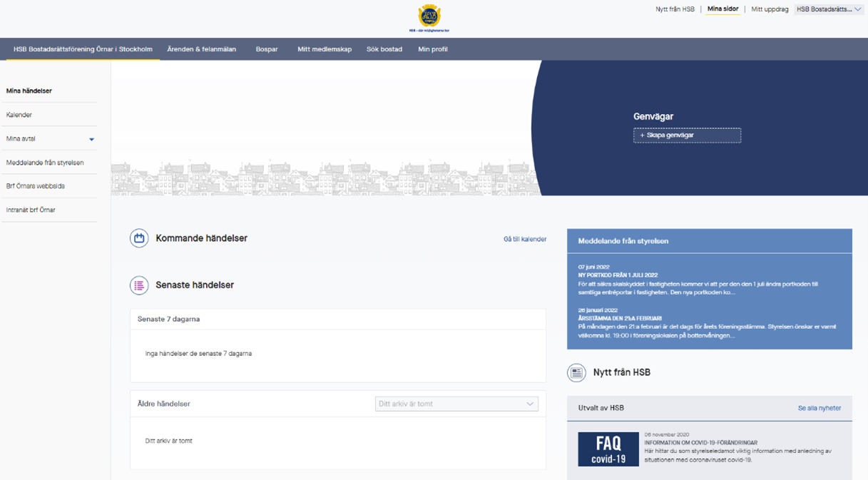The width and height of the screenshot is (868, 480).
Task: Click the list icon beside Senaste händelser
Action: pos(139,285)
